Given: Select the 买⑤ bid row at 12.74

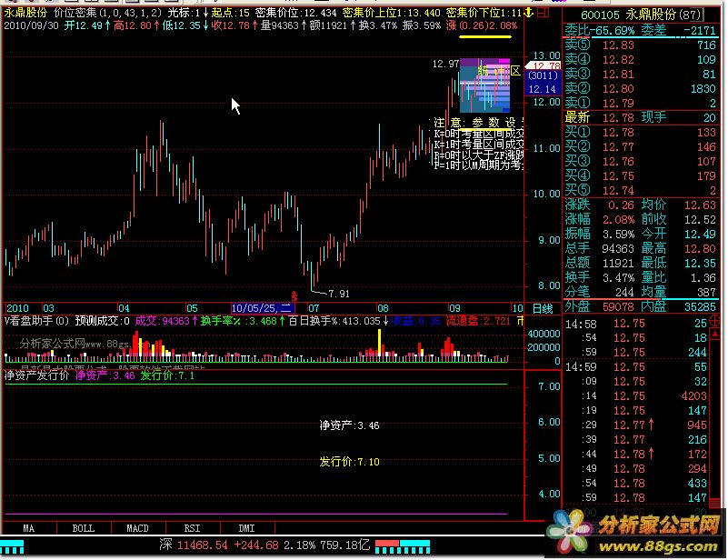Looking at the screenshot, I should (640, 190).
